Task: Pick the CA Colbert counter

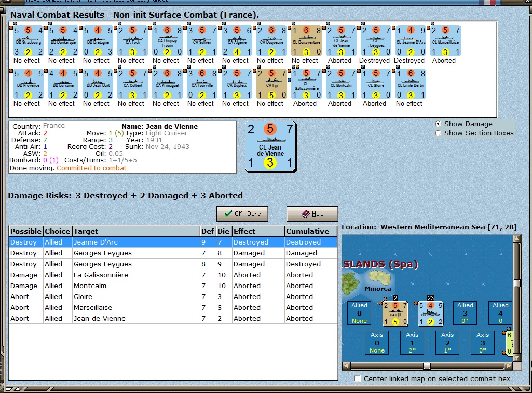Action: click(133, 84)
